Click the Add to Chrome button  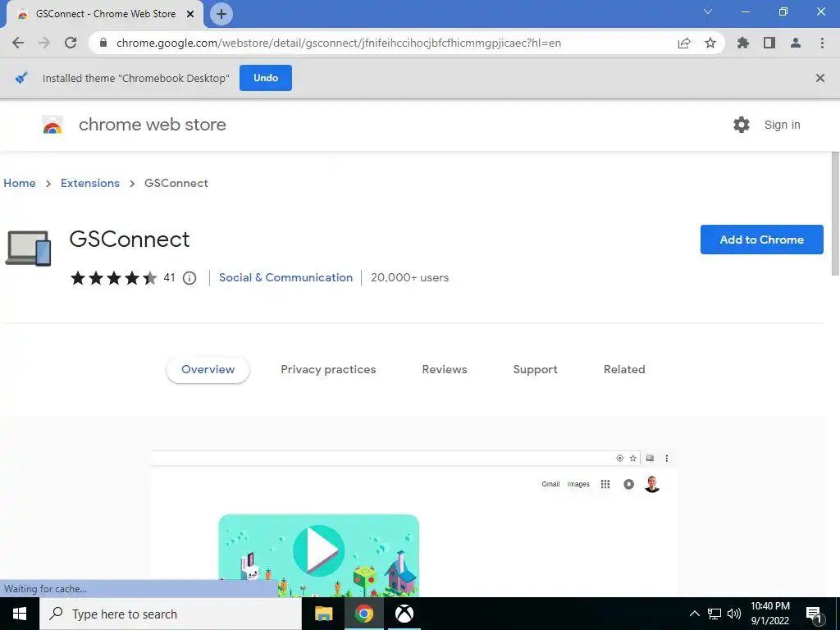(x=761, y=240)
